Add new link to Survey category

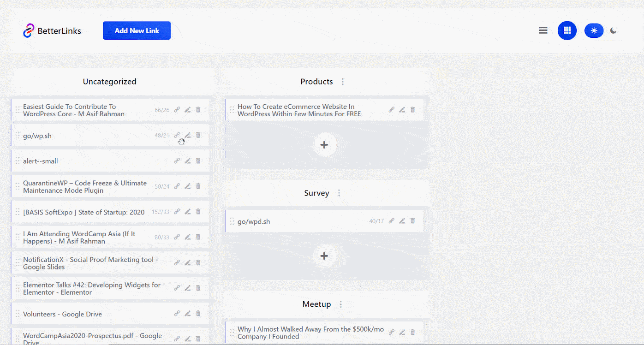pyautogui.click(x=324, y=256)
